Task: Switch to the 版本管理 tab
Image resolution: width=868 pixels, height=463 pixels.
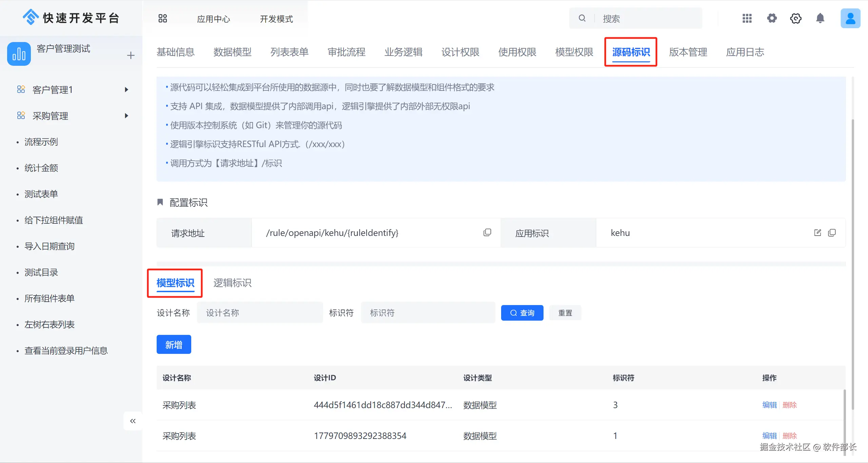Action: pos(688,52)
